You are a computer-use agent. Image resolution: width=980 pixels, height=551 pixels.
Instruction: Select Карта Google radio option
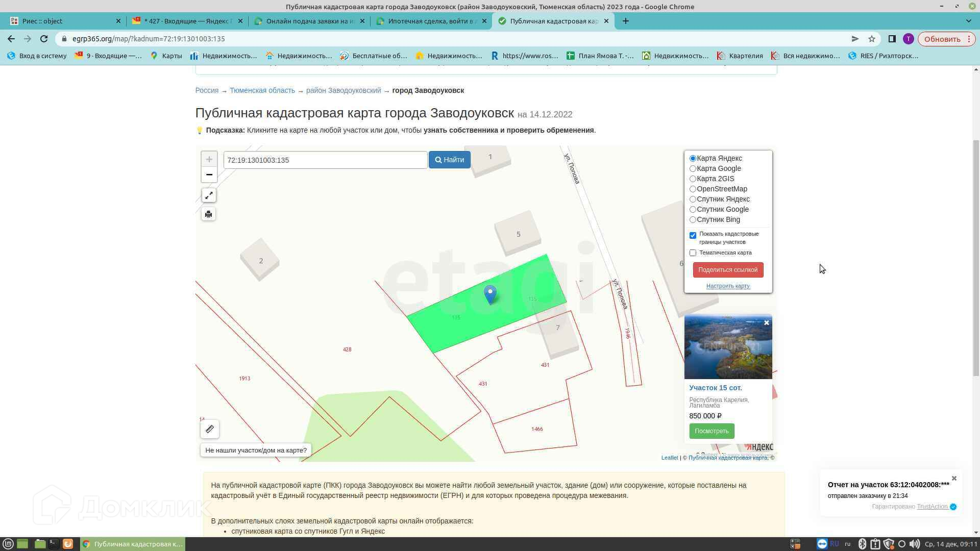pos(693,168)
